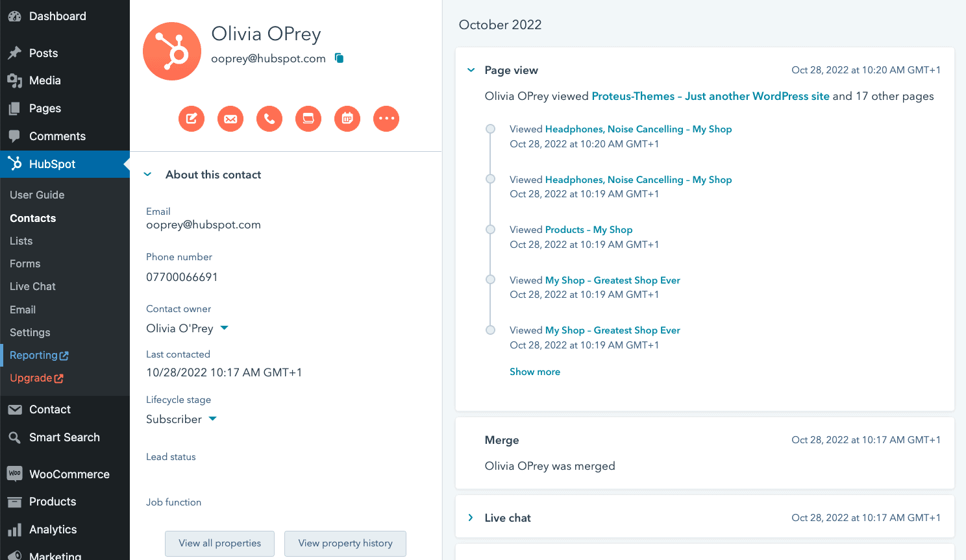
Task: Open first My Shop - Greatest Shop Ever link
Action: pos(613,280)
